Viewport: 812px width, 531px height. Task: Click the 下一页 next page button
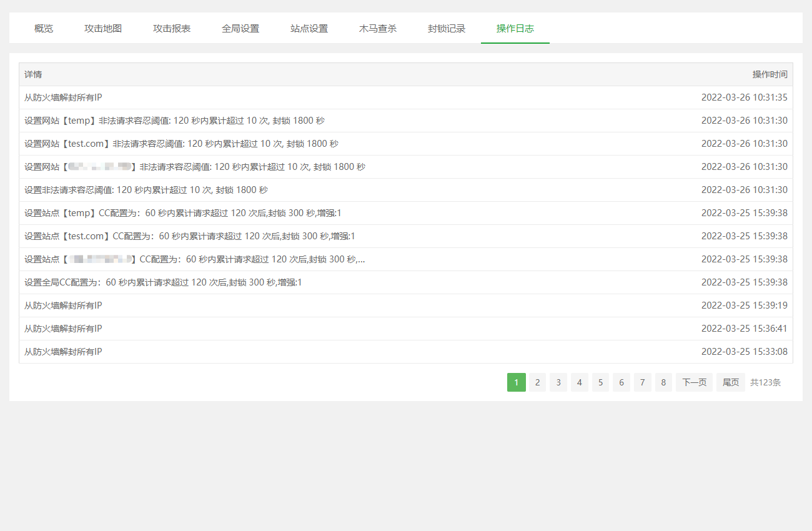click(x=694, y=382)
